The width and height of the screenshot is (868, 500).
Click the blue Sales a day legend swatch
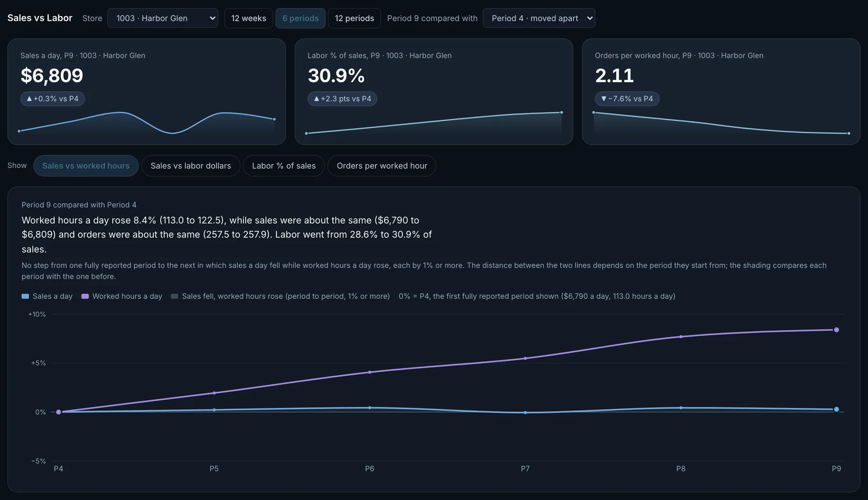click(x=25, y=296)
